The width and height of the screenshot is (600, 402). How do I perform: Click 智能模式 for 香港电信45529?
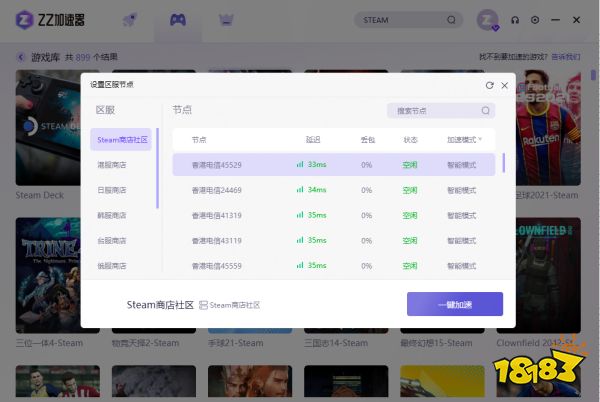461,165
